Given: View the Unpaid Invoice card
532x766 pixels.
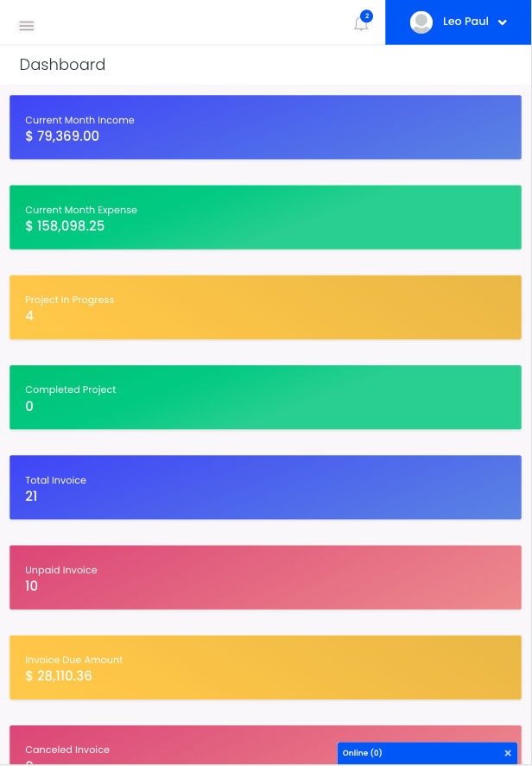Looking at the screenshot, I should click(x=265, y=578).
